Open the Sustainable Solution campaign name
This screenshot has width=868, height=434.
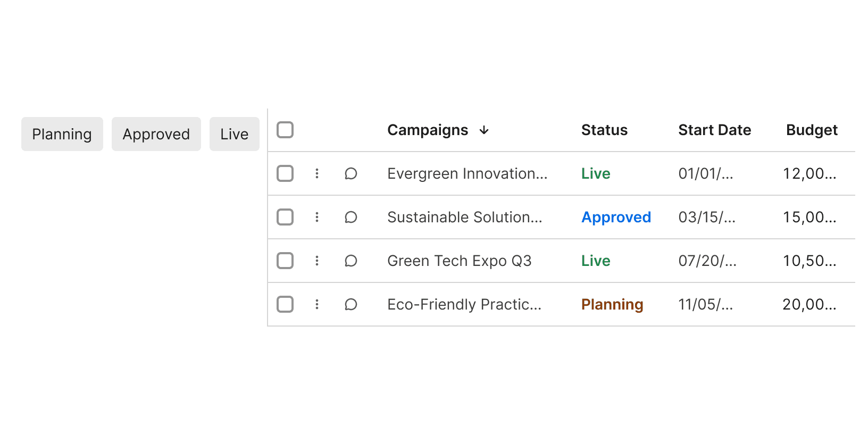point(465,217)
